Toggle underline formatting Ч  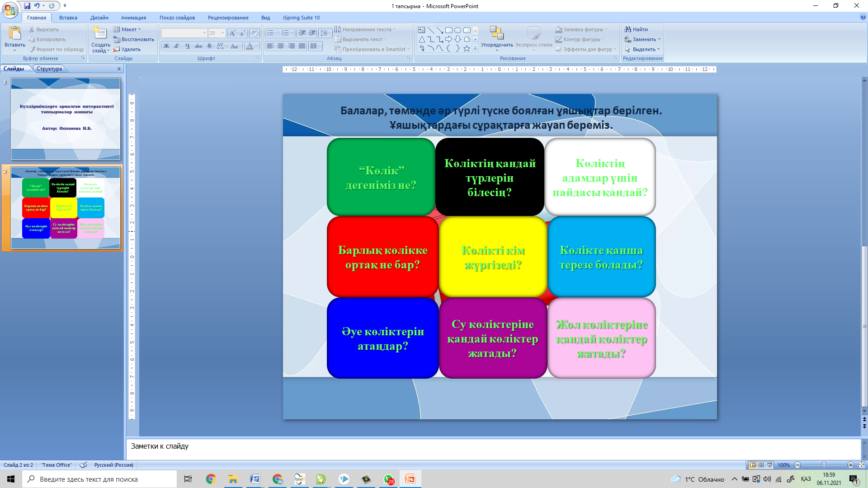coord(188,46)
